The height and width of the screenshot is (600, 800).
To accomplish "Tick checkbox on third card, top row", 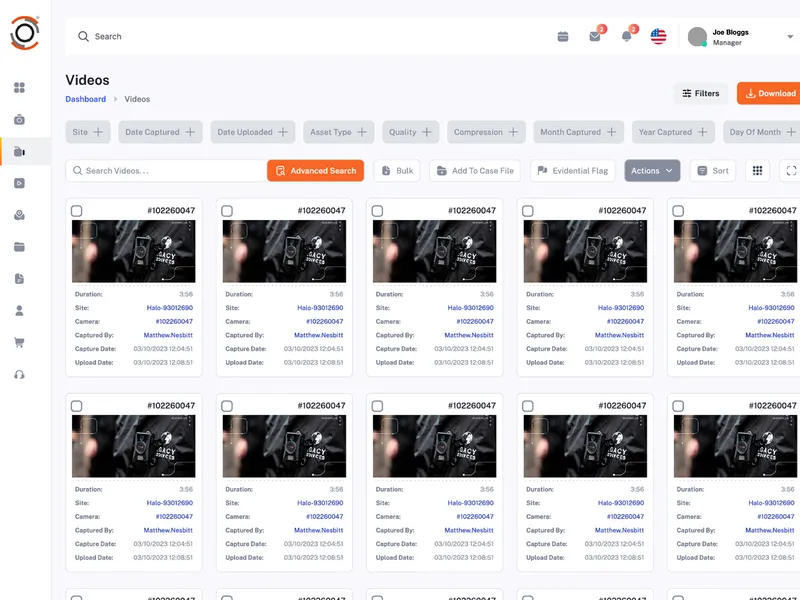I will pyautogui.click(x=378, y=211).
